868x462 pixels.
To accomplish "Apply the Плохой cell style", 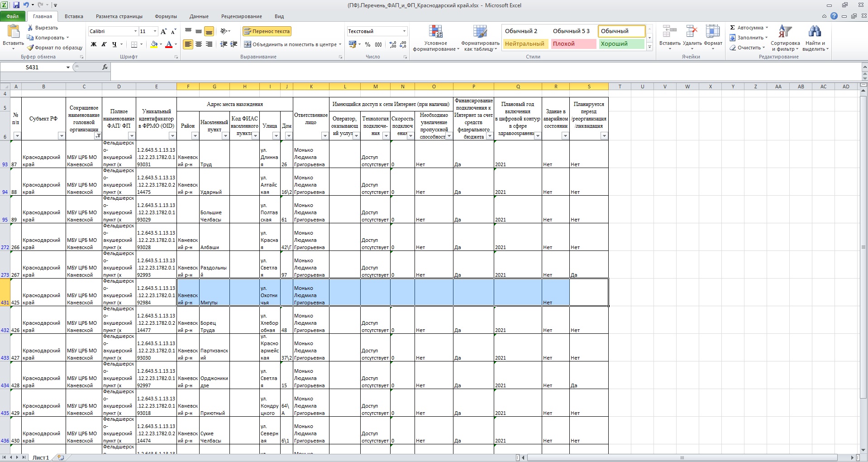I will click(573, 44).
